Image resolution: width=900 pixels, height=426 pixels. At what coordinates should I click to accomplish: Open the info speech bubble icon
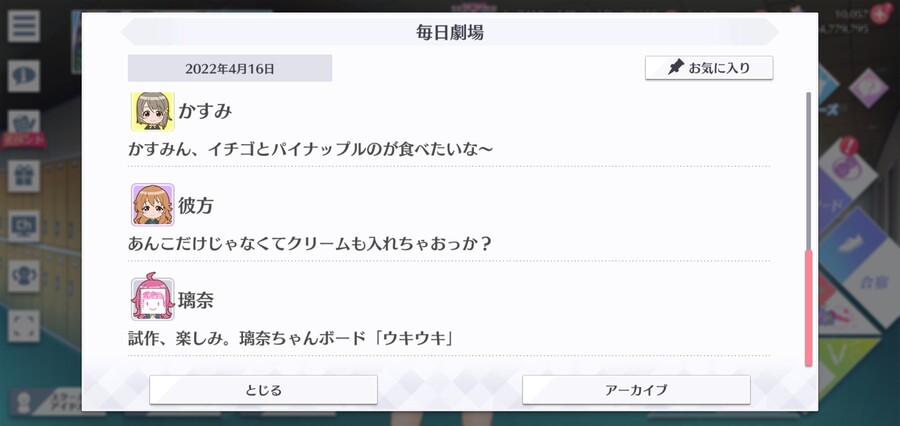pos(24,76)
